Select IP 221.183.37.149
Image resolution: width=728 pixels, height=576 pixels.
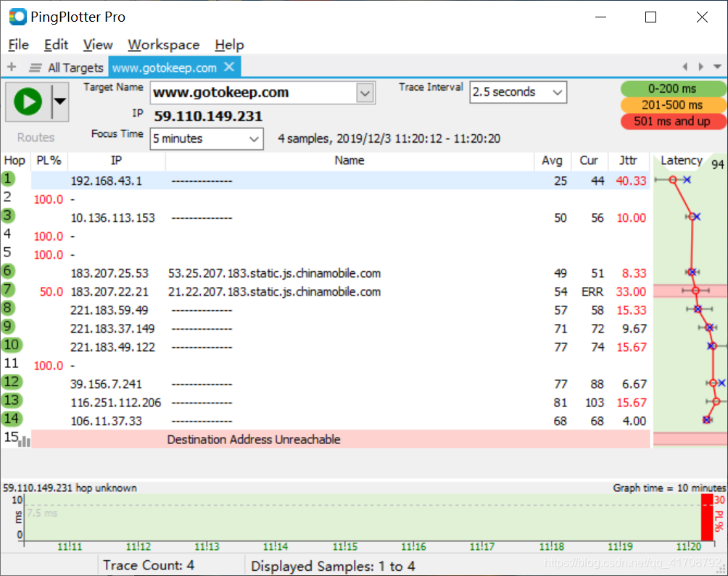coord(112,329)
